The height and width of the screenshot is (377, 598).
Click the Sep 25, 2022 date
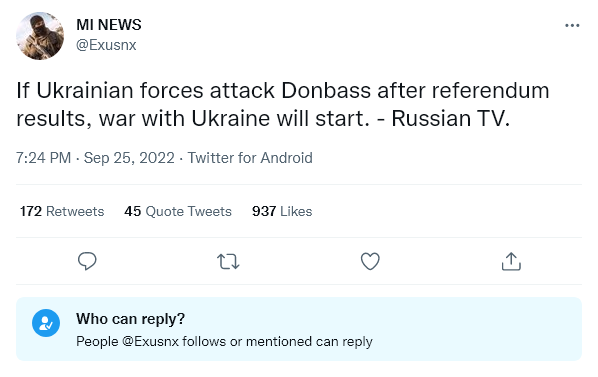coord(129,158)
